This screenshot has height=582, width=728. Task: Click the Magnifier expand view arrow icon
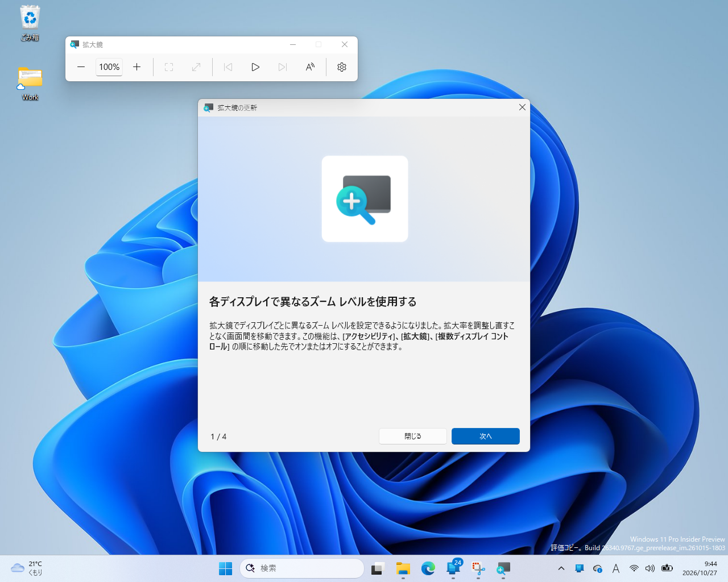click(x=196, y=67)
